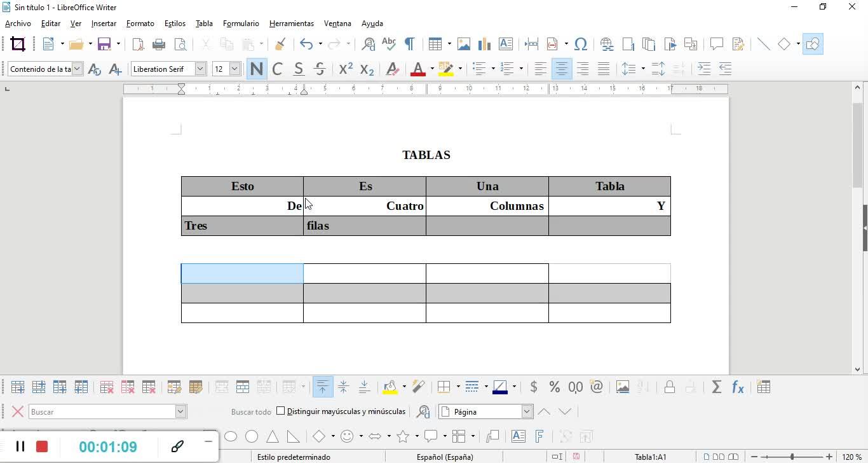Image resolution: width=868 pixels, height=463 pixels.
Task: Click the Sum sigma icon in table toolbar
Action: click(x=717, y=387)
